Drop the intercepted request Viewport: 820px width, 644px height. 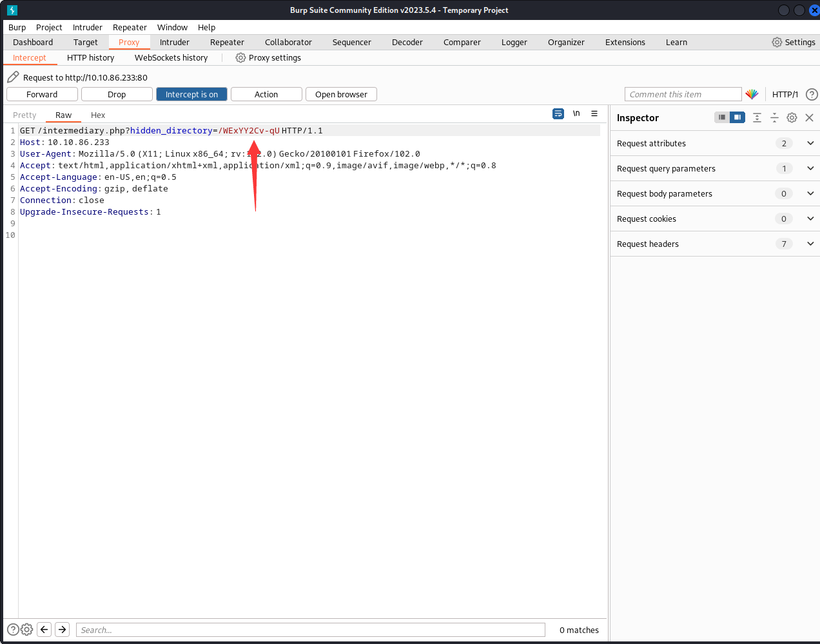[117, 94]
